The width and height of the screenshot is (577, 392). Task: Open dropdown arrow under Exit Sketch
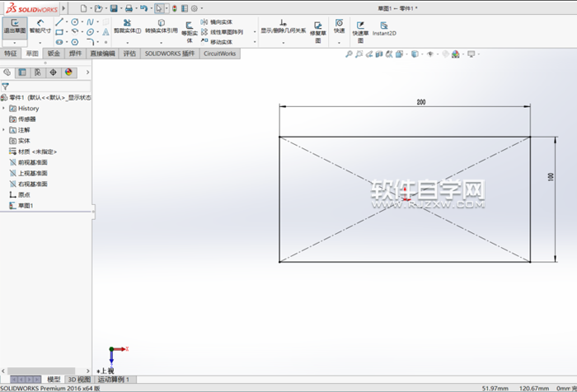15,43
